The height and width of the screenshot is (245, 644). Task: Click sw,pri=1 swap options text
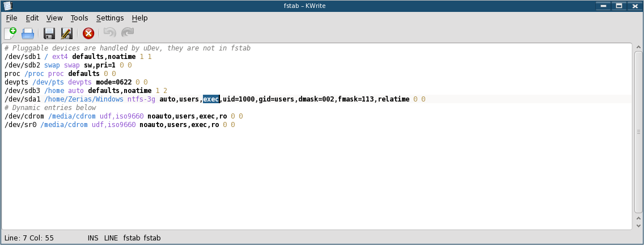(100, 65)
